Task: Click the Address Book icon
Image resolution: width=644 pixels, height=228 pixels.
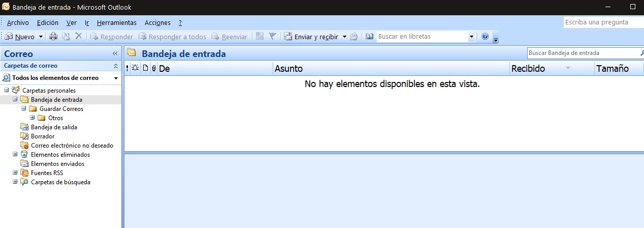Action: [369, 37]
